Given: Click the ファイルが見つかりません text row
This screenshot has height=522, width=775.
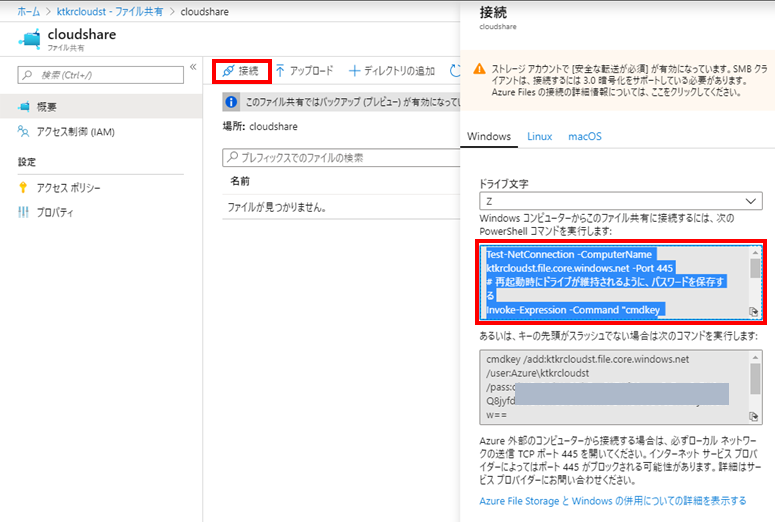Looking at the screenshot, I should 277,207.
